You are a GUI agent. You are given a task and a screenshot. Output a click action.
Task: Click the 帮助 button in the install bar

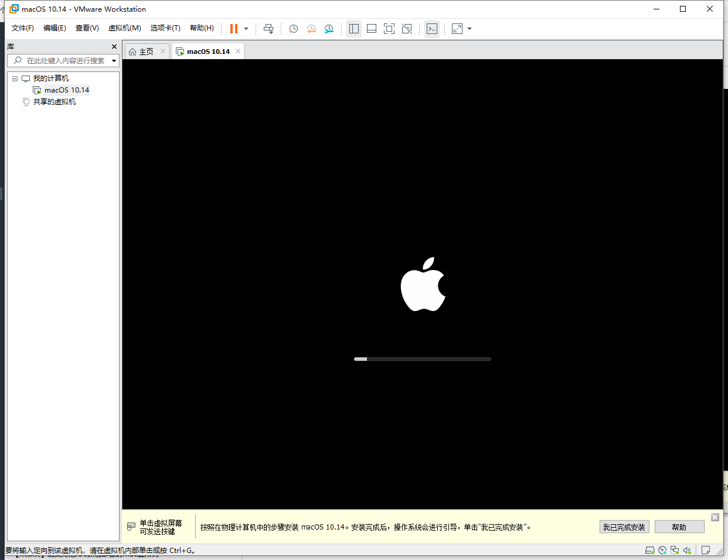coord(679,527)
